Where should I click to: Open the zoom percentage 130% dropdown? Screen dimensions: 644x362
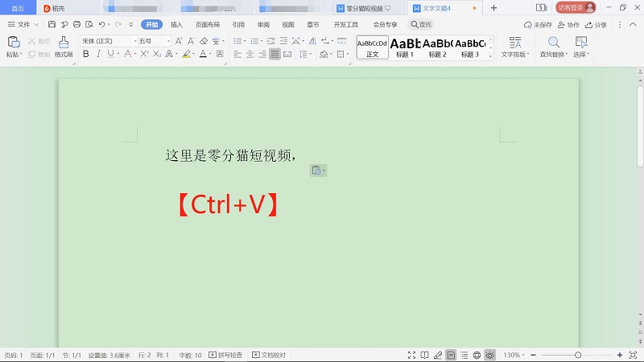pyautogui.click(x=514, y=355)
